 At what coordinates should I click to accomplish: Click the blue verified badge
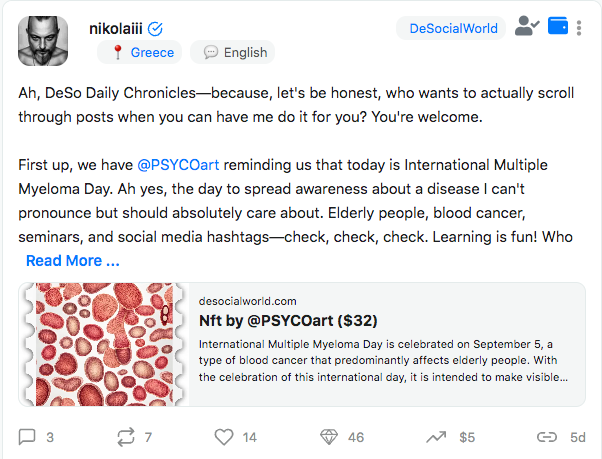pyautogui.click(x=156, y=28)
